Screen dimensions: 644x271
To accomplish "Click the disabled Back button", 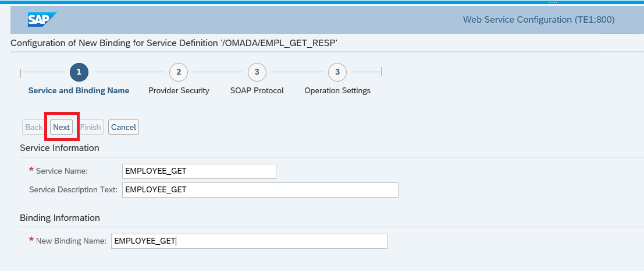I will (x=34, y=127).
